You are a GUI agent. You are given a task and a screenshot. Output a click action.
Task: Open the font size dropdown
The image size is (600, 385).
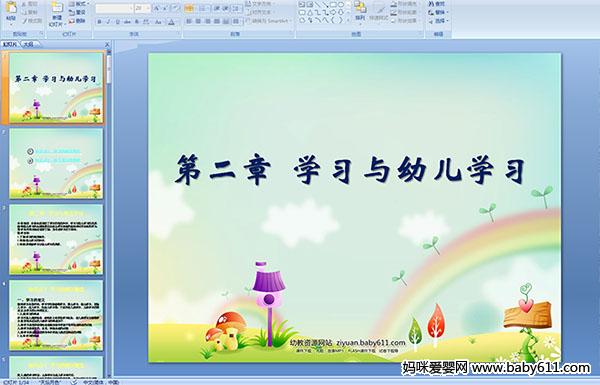142,8
